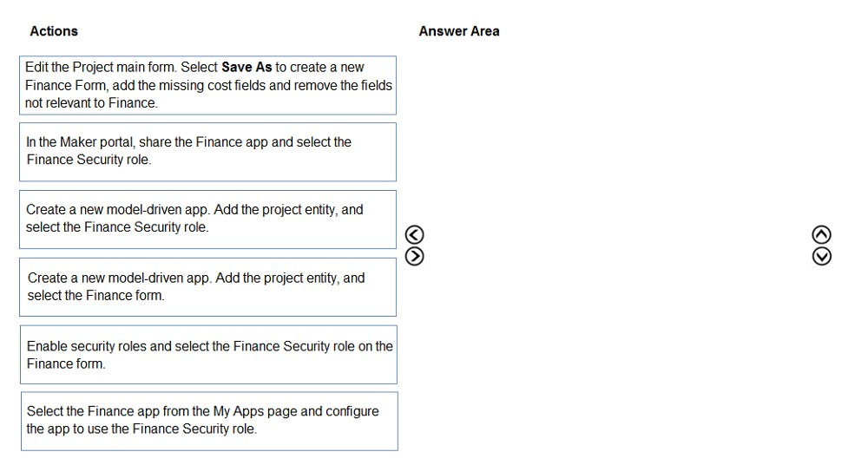
Task: Click the Actions heading
Action: [x=54, y=31]
